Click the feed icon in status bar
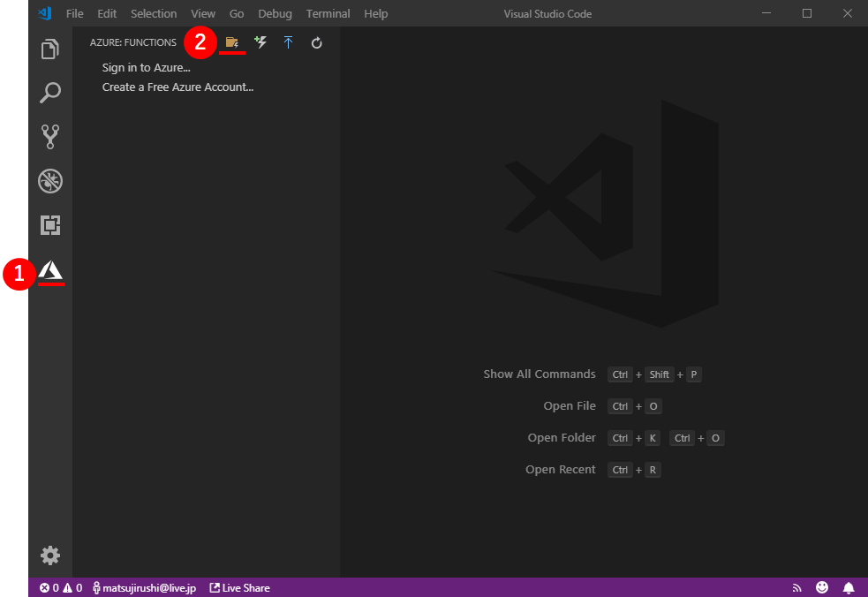The height and width of the screenshot is (597, 868). point(796,587)
